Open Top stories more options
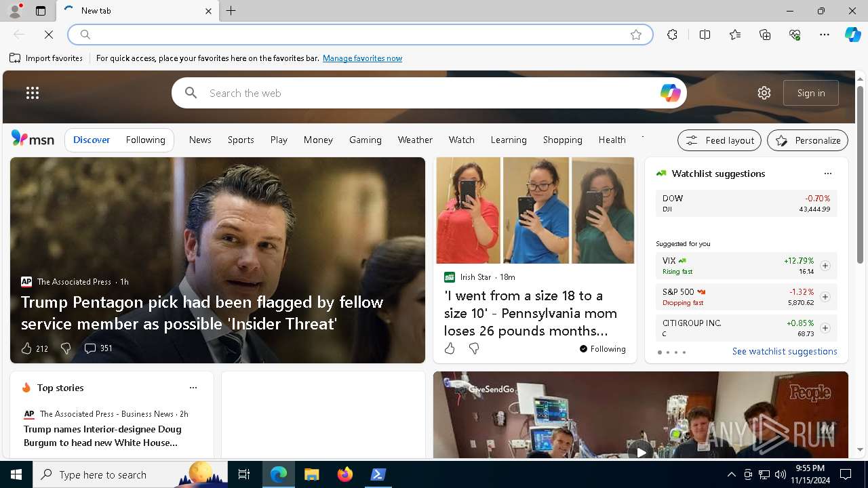 [x=193, y=388]
